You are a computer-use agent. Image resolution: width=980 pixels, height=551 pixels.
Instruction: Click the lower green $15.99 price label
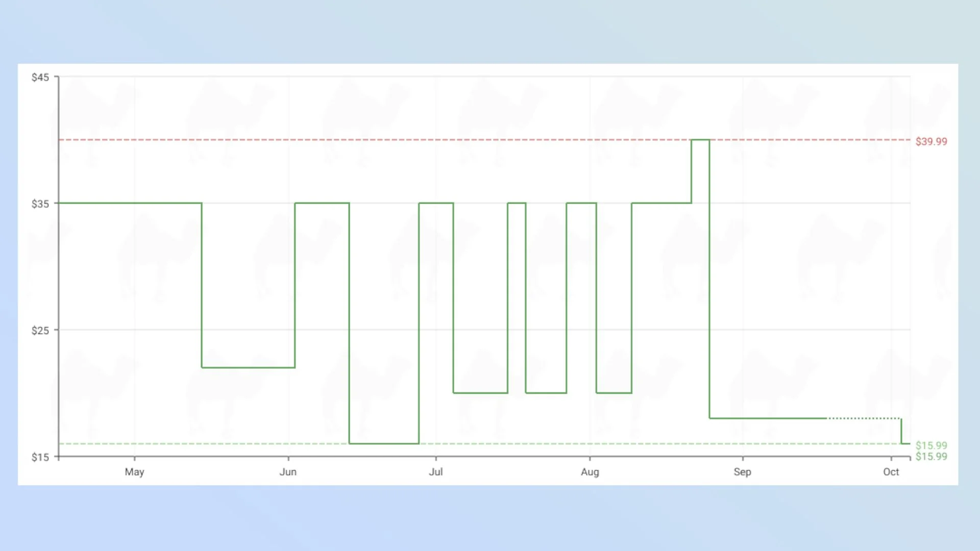[931, 457]
